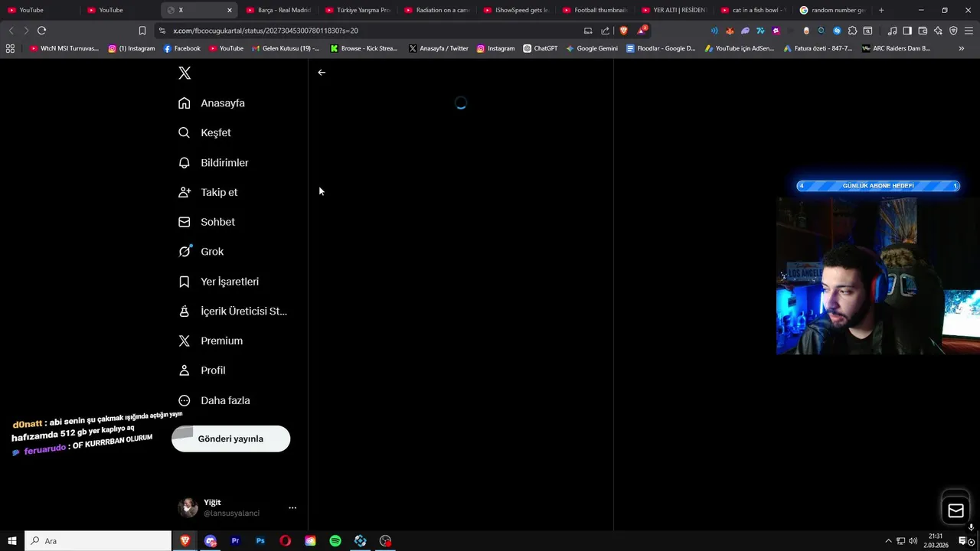Expand hidden system tray icons
Viewport: 980px width, 551px height.
pyautogui.click(x=888, y=541)
